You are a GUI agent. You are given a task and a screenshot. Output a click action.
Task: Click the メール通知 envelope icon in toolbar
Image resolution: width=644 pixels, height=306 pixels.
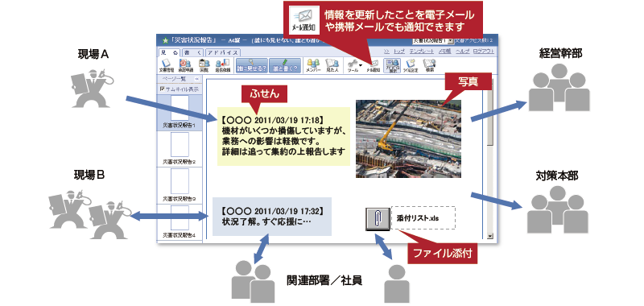pyautogui.click(x=374, y=65)
